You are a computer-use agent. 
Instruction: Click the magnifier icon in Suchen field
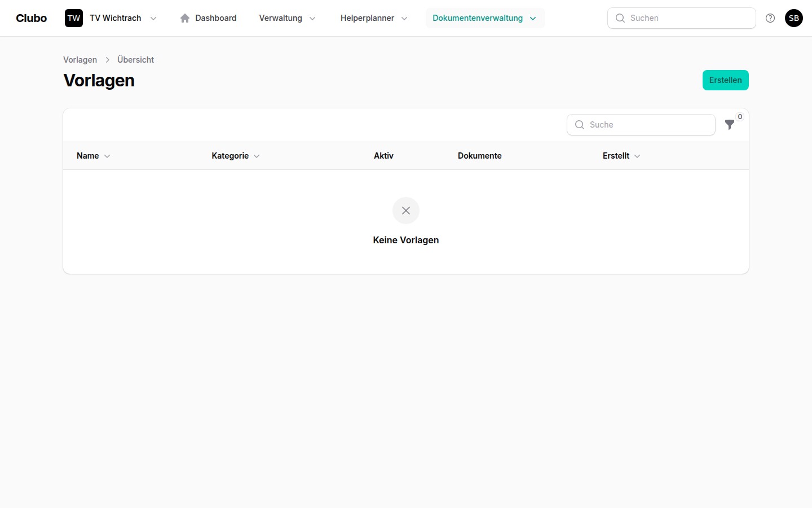click(620, 18)
